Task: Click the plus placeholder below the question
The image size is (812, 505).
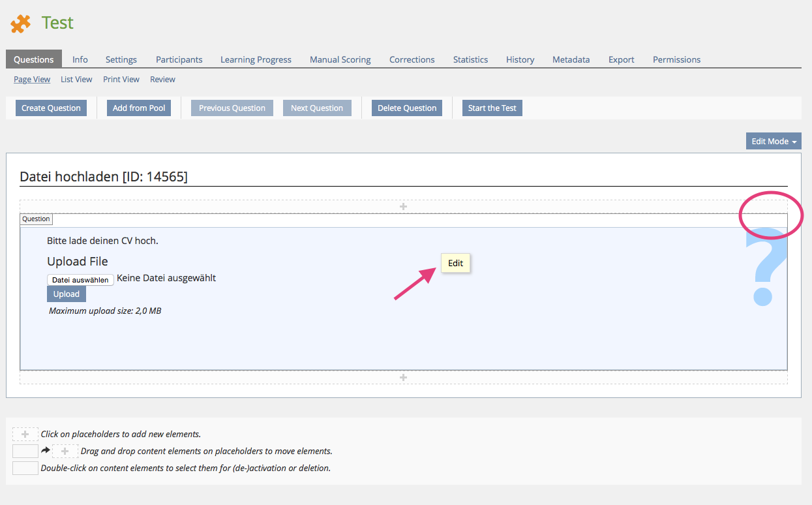Action: [403, 377]
